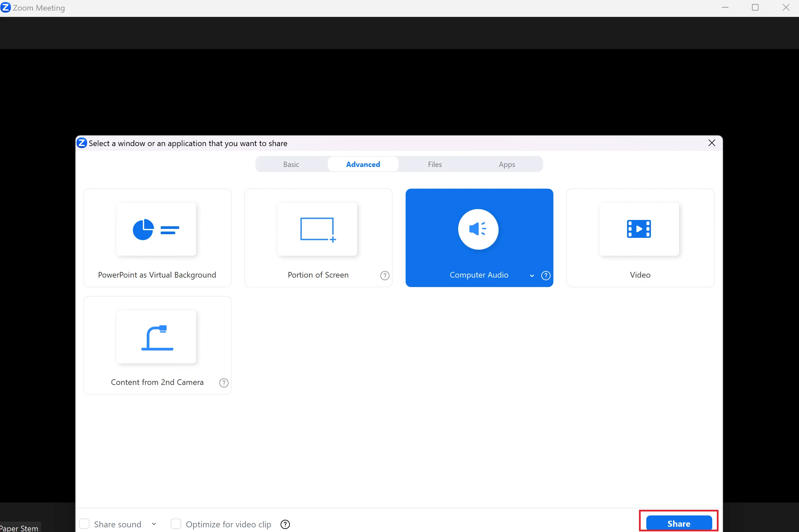Click the Optimize for video clip label
This screenshot has width=799, height=532.
(228, 524)
